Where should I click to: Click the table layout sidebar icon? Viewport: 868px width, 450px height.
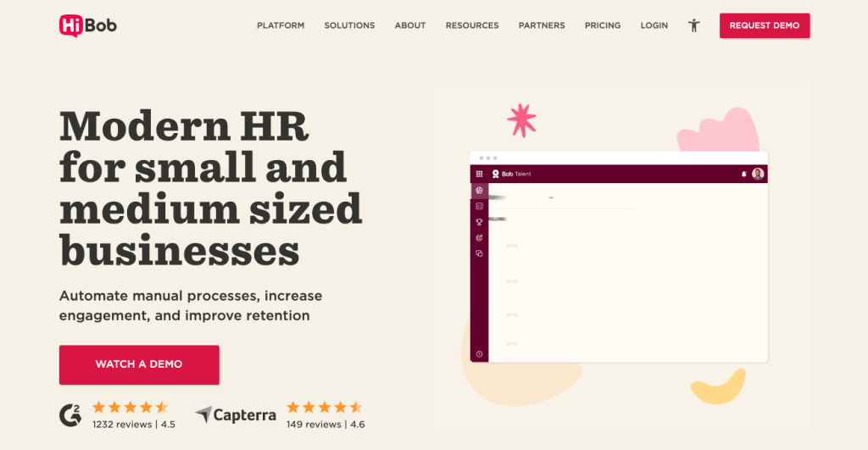[479, 206]
